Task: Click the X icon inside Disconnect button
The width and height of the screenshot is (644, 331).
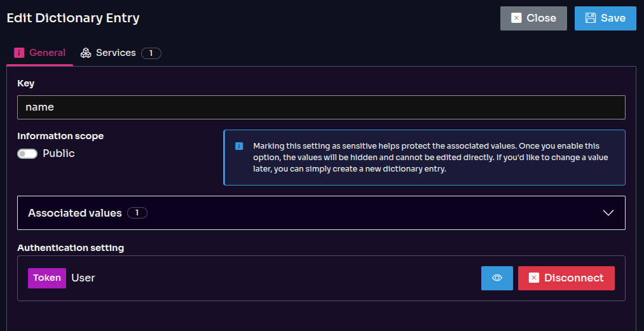Action: pos(534,278)
